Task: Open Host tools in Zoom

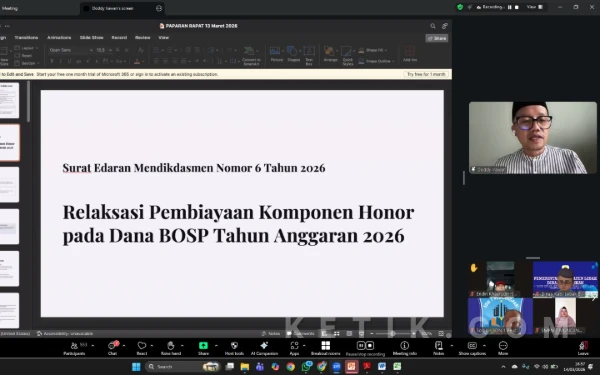Action: coord(234,348)
